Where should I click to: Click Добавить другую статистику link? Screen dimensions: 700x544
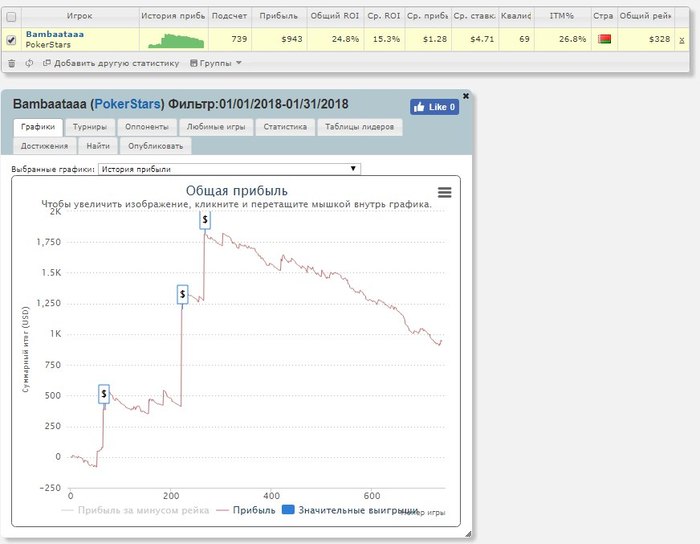[111, 63]
